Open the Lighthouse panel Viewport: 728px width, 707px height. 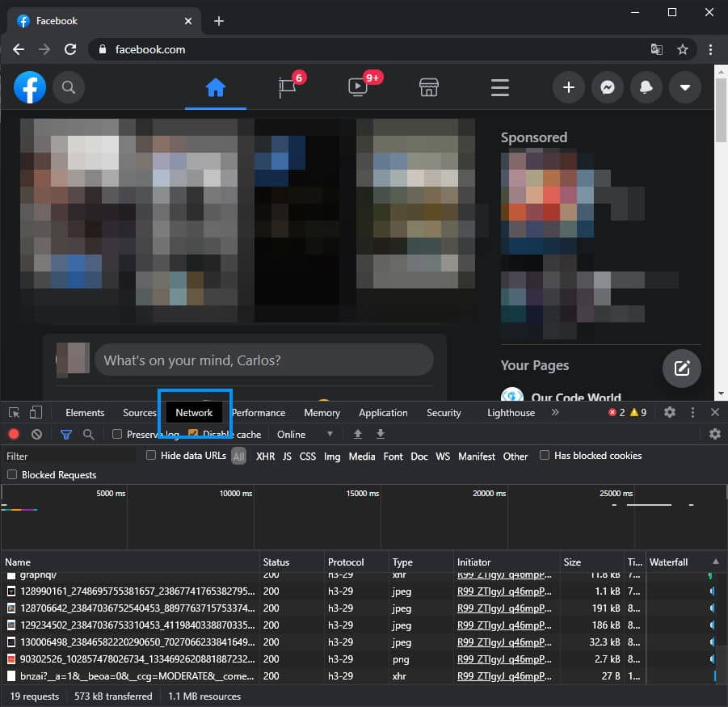pos(510,412)
